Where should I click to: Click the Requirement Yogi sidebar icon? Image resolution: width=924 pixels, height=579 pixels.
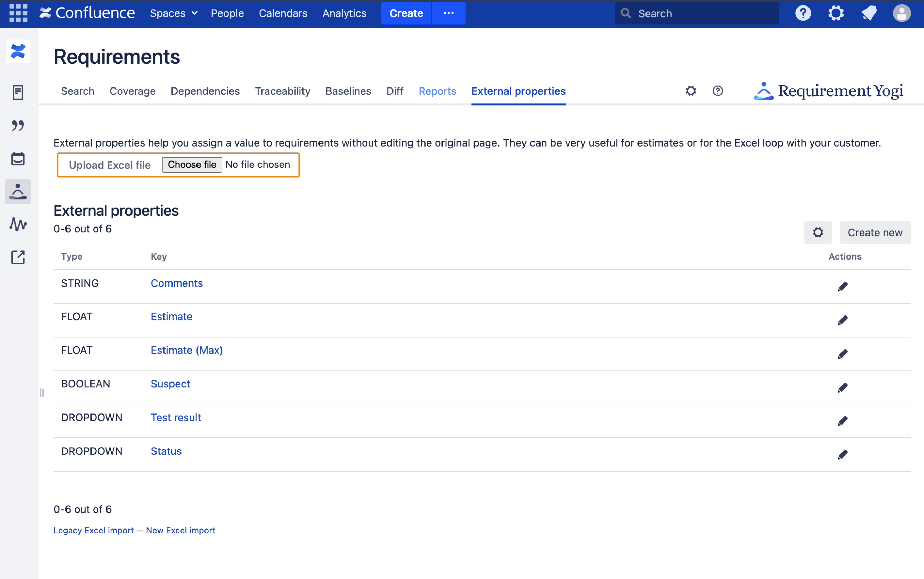18,191
